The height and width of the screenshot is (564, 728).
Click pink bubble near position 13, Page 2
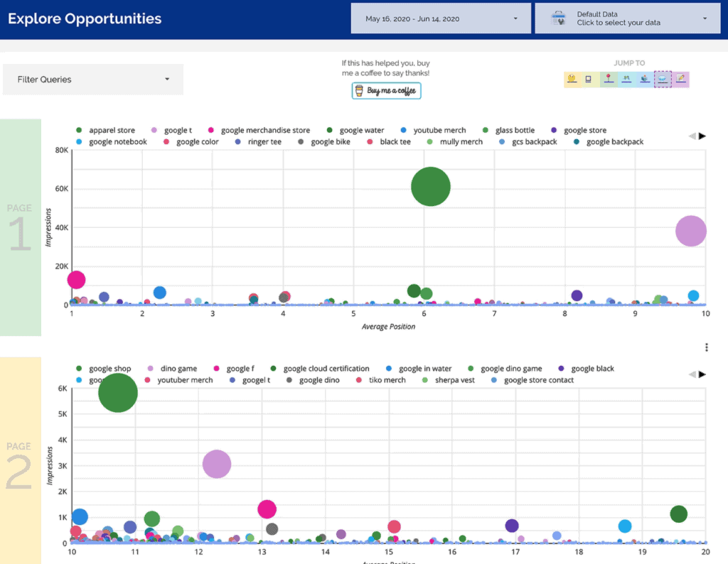coord(267,509)
